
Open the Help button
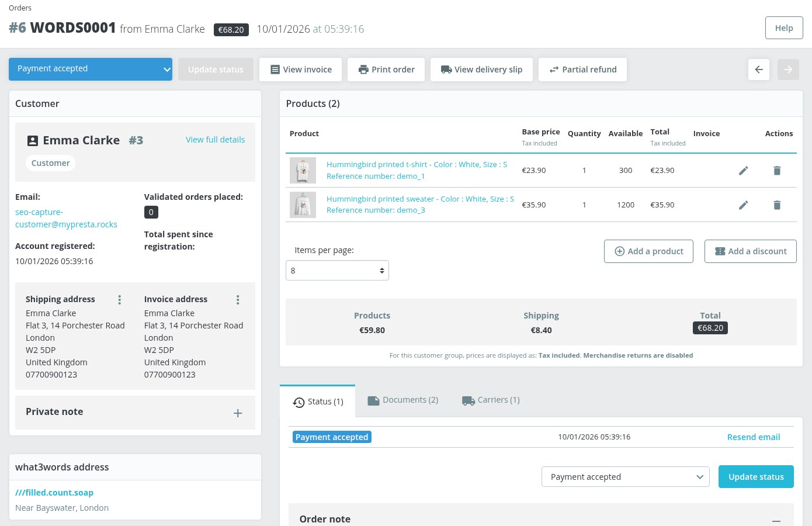pos(784,28)
